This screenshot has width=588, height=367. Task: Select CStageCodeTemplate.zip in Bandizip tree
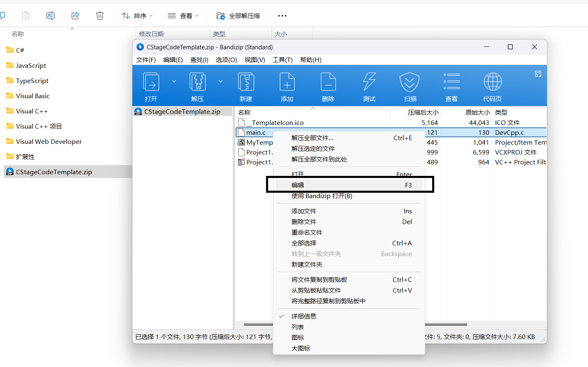(x=182, y=112)
